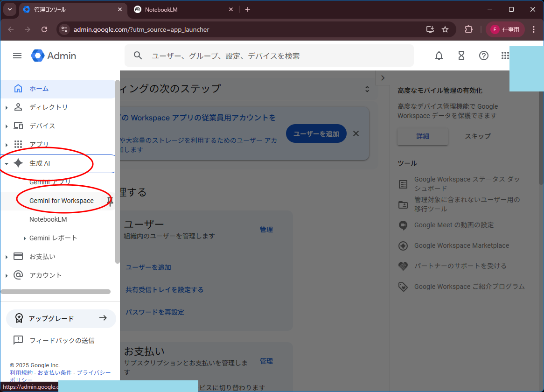Screen dimensions: 544x392
Task: Open the hamburger main menu
Action: pyautogui.click(x=17, y=56)
